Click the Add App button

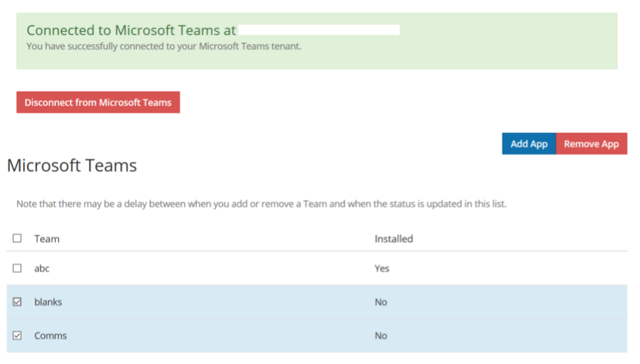[x=529, y=144]
